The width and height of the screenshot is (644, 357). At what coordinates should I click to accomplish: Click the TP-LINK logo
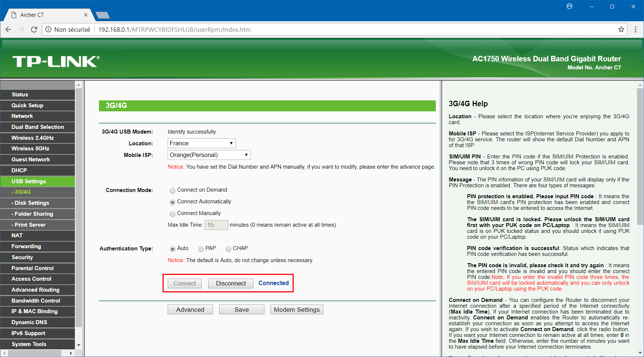click(56, 61)
